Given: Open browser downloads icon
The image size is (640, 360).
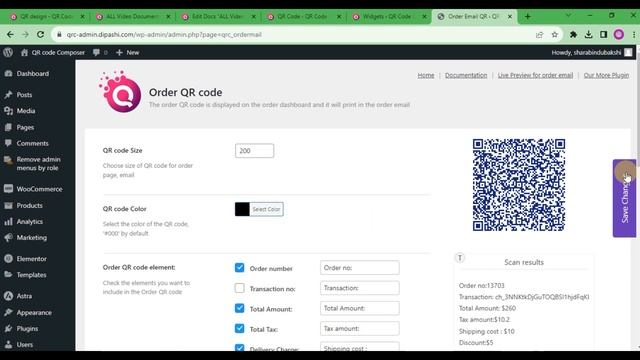Looking at the screenshot, I should (x=588, y=35).
